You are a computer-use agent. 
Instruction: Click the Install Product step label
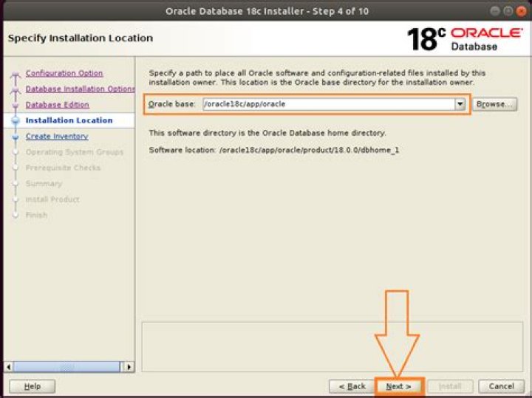[52, 199]
